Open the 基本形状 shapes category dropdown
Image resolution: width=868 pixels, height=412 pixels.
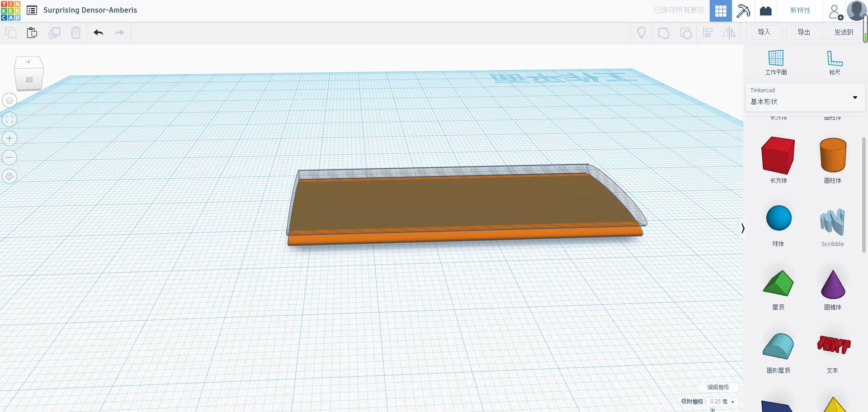point(805,97)
